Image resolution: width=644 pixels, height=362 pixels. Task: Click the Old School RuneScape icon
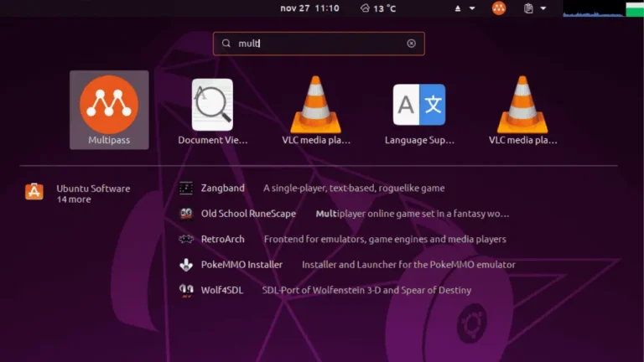186,214
